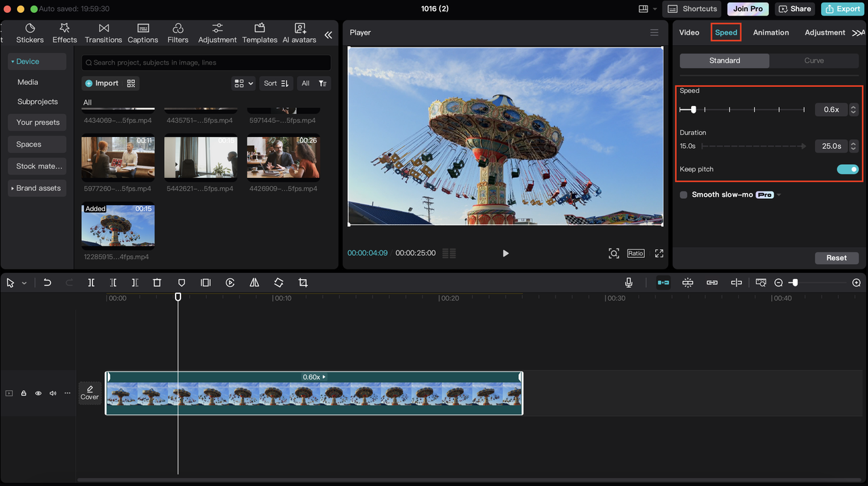The height and width of the screenshot is (486, 868).
Task: Click the Reset button
Action: point(836,258)
